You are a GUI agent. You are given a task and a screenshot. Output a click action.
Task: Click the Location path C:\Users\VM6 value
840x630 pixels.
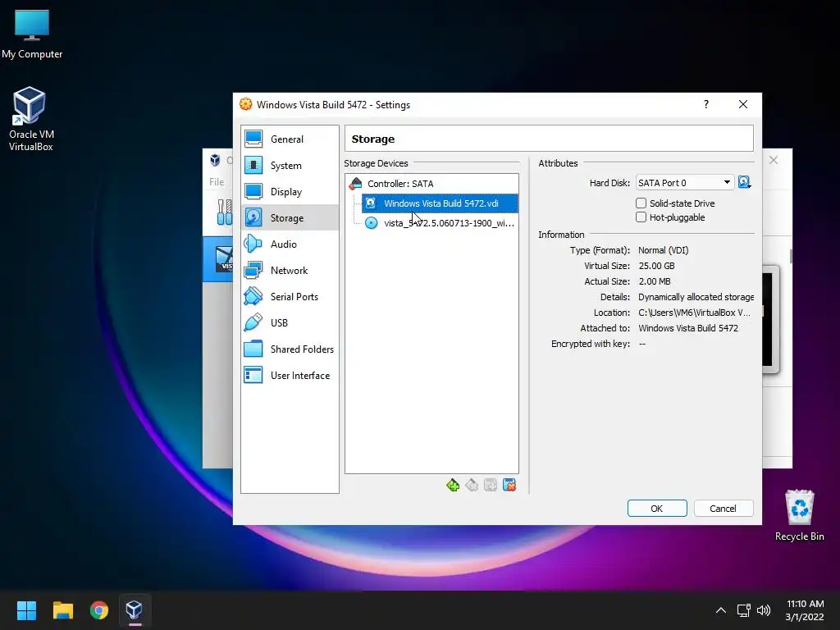pyautogui.click(x=694, y=313)
